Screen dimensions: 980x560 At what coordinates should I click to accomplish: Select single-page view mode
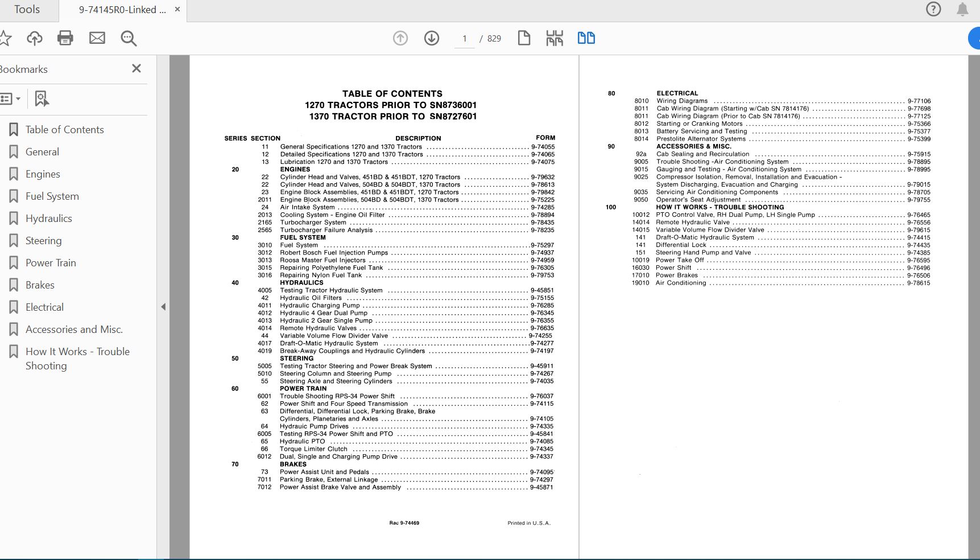(x=524, y=38)
